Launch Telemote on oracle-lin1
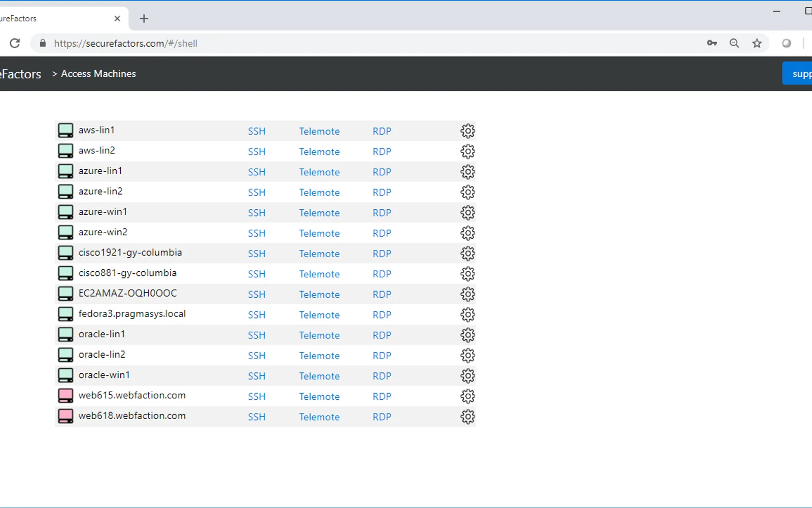 (x=319, y=335)
